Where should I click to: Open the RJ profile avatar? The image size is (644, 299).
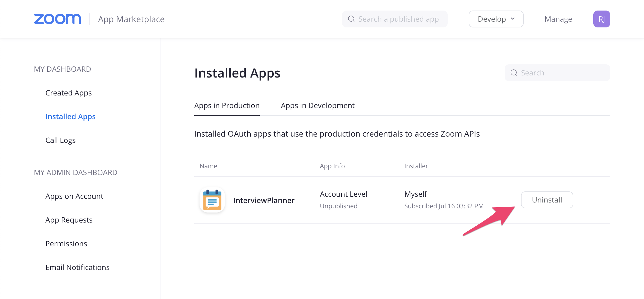[x=602, y=19]
